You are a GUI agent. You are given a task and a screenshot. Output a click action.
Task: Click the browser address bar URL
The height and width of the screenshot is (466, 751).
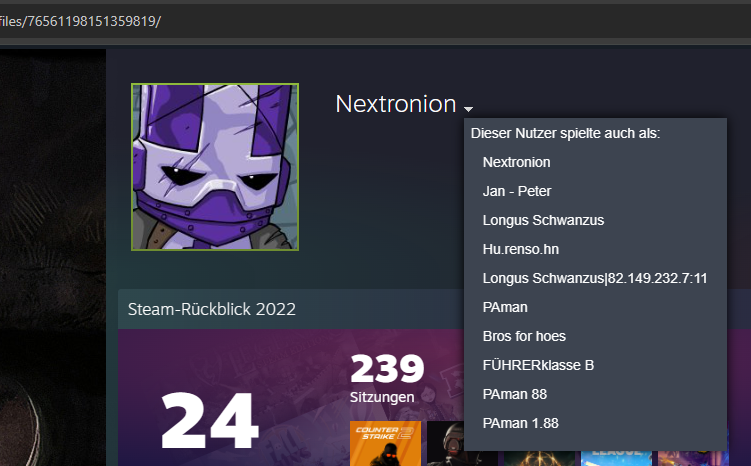pyautogui.click(x=80, y=21)
